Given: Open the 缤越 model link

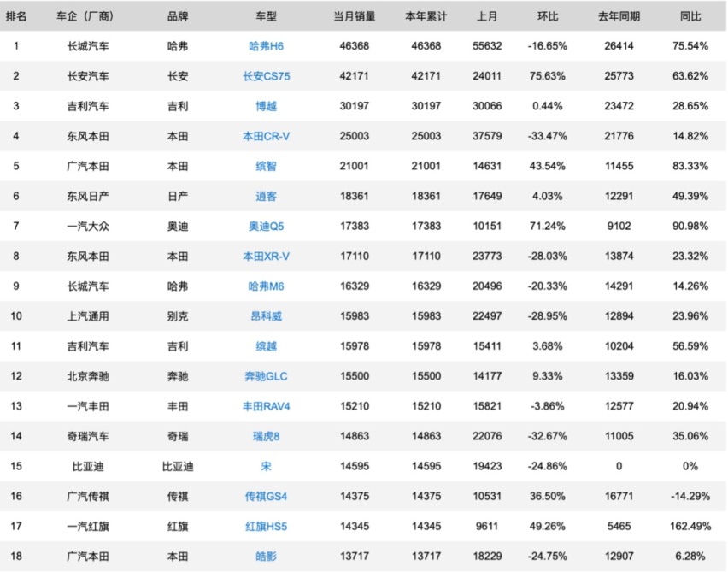Looking at the screenshot, I should coord(266,346).
